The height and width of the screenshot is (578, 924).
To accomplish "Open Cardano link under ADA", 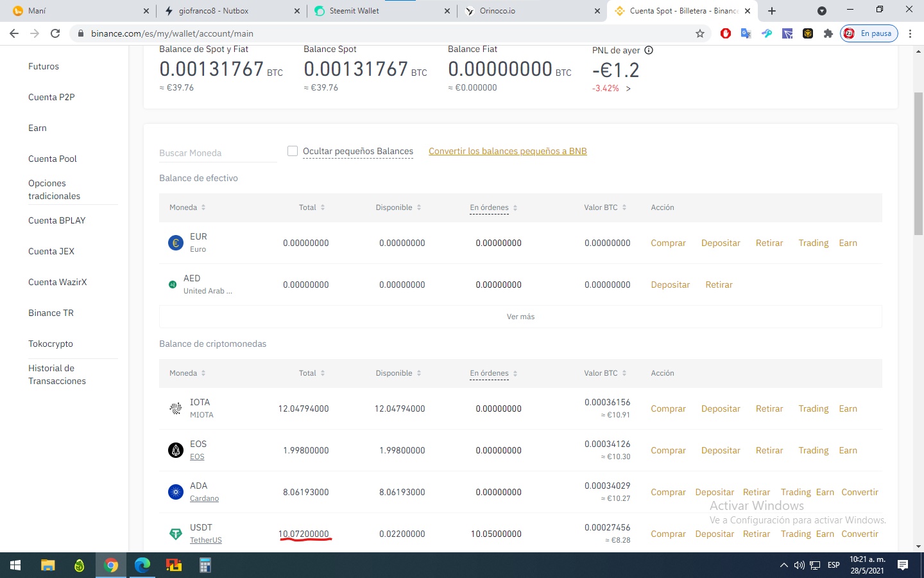I will [204, 498].
